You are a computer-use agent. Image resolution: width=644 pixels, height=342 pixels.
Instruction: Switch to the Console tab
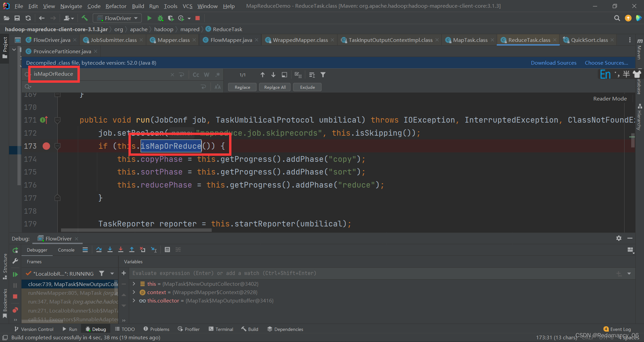point(66,250)
